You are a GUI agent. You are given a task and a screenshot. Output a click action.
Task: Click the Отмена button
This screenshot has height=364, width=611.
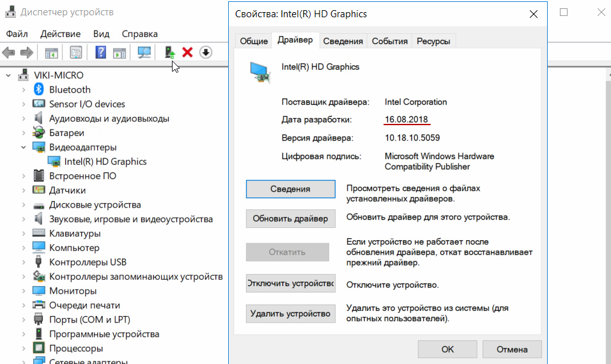point(512,349)
